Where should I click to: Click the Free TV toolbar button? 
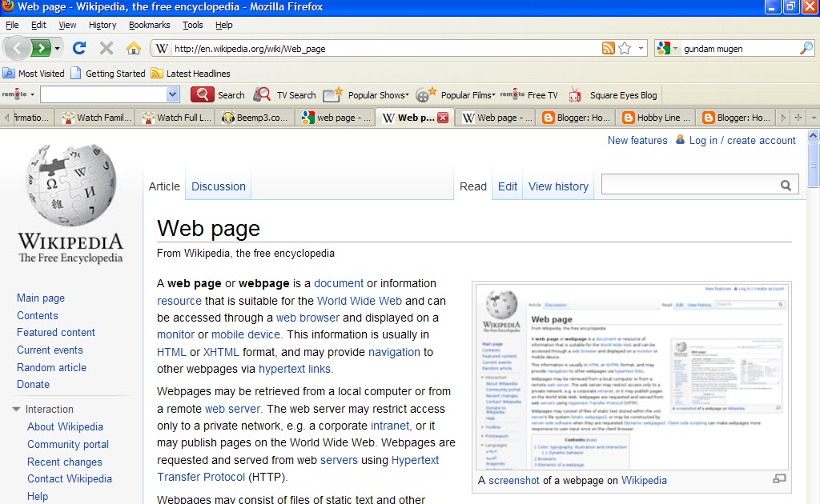click(x=529, y=94)
